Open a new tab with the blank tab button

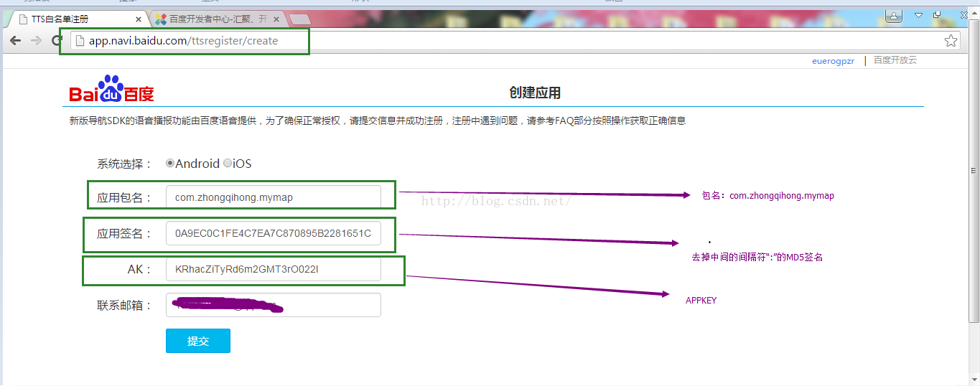(300, 19)
